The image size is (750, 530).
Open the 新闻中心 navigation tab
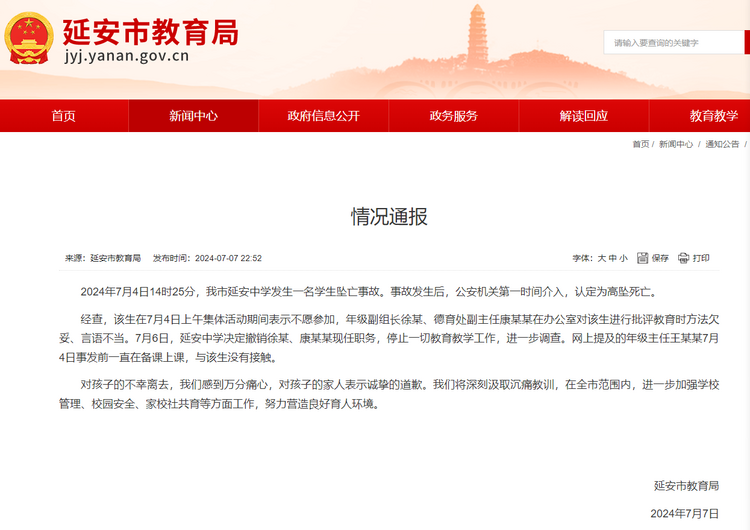[x=193, y=116]
